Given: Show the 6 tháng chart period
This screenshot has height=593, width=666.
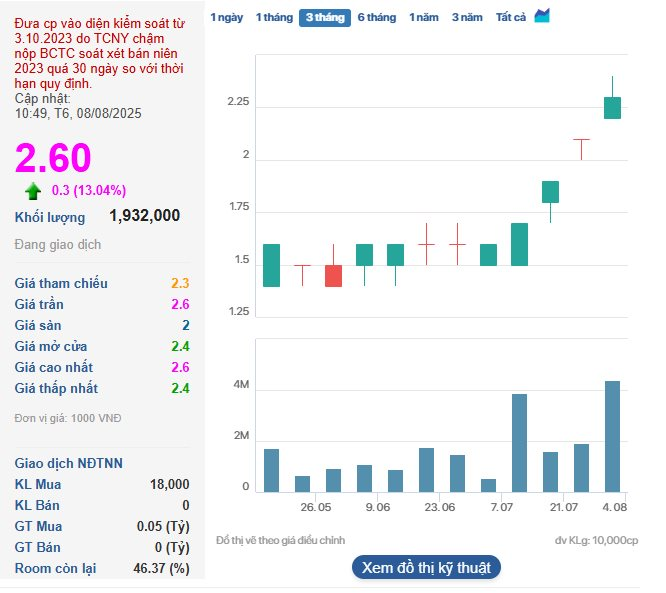Looking at the screenshot, I should tap(376, 18).
